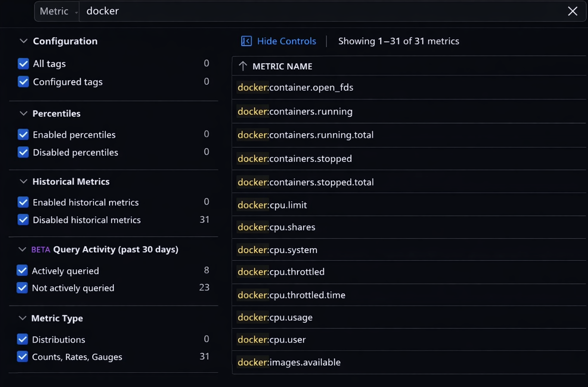
Task: Click the Hide Controls panel icon
Action: click(246, 41)
